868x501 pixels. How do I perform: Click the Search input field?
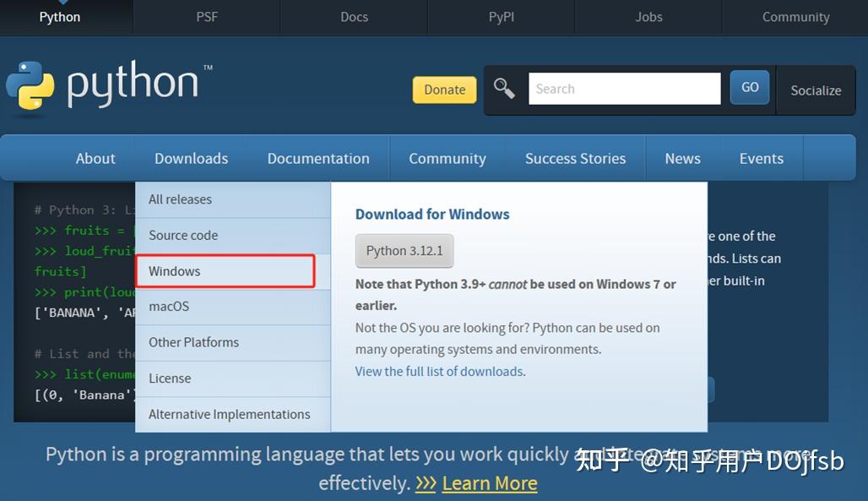click(x=624, y=88)
